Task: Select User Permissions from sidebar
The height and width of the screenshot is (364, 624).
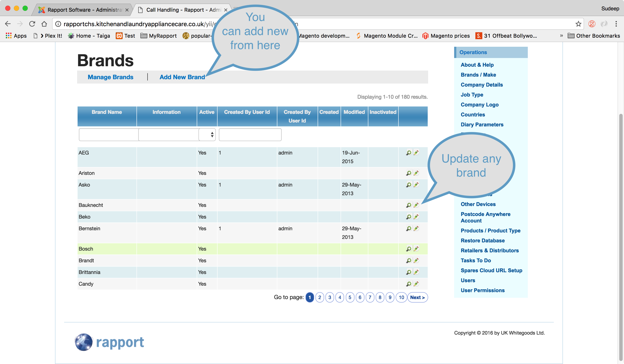Action: [x=483, y=290]
